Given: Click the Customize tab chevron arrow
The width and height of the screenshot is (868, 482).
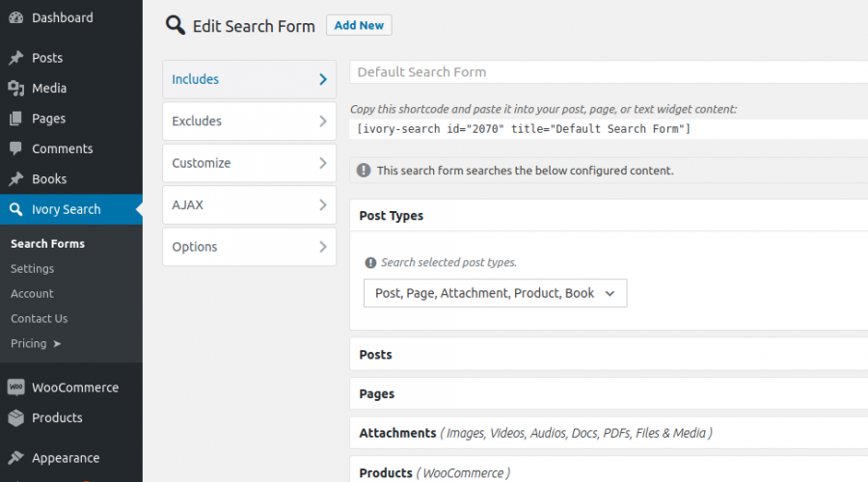Looking at the screenshot, I should click(x=323, y=163).
